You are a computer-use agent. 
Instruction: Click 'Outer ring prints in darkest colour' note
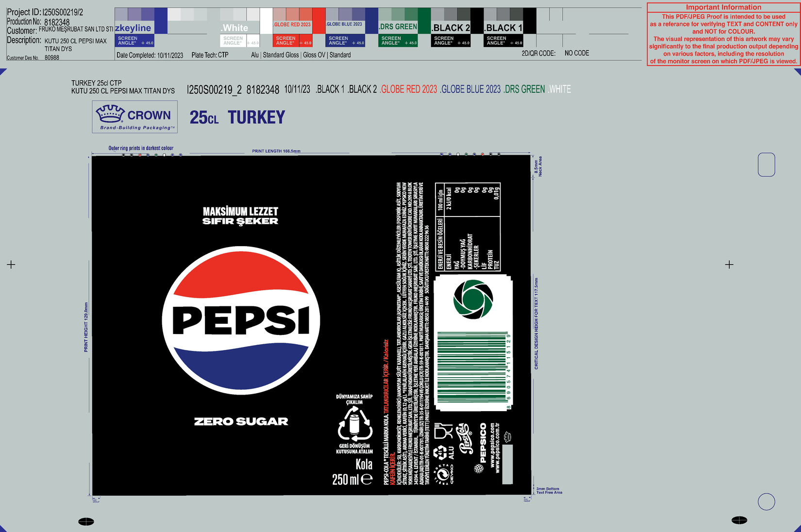(141, 148)
